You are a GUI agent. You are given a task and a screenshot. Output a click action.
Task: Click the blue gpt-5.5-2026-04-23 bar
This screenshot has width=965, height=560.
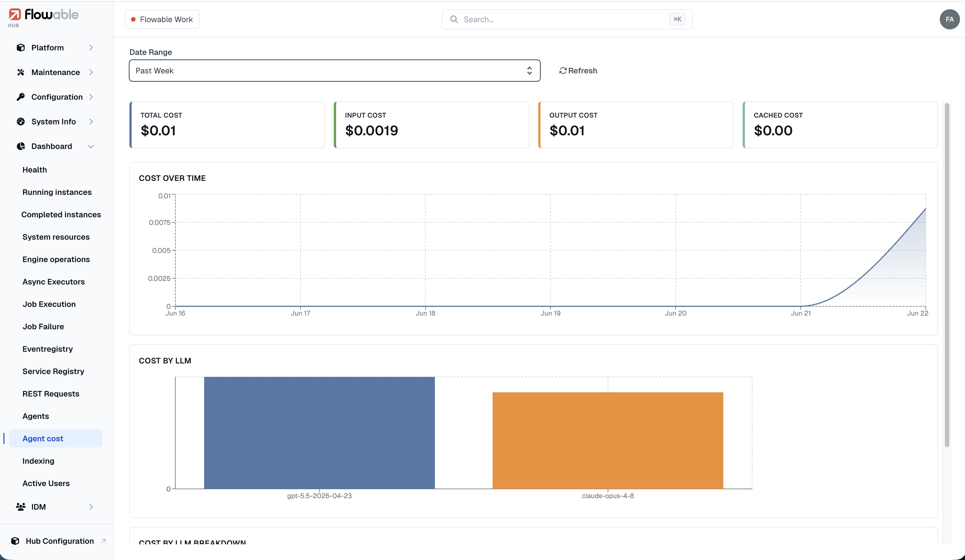point(319,433)
